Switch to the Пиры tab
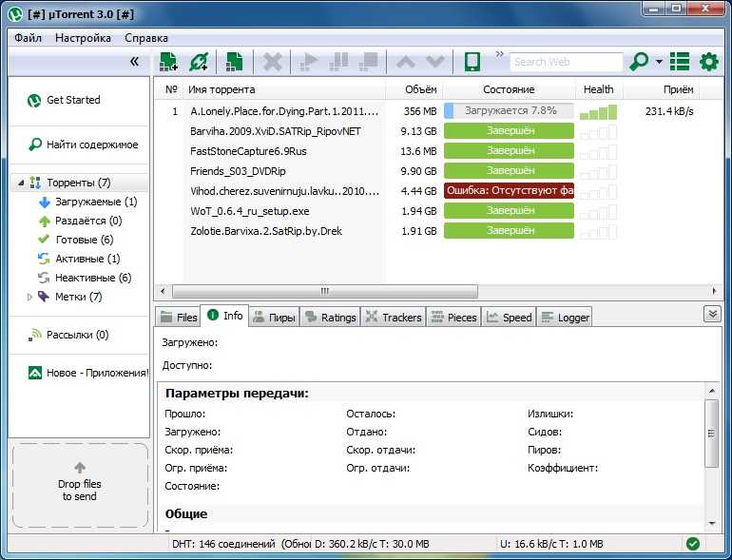Viewport: 732px width, 560px height. pos(274,318)
